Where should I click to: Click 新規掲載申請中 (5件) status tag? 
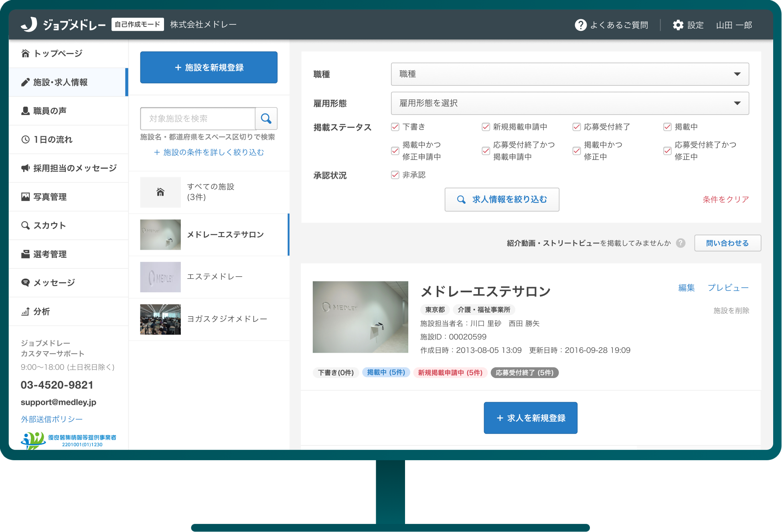coord(450,372)
